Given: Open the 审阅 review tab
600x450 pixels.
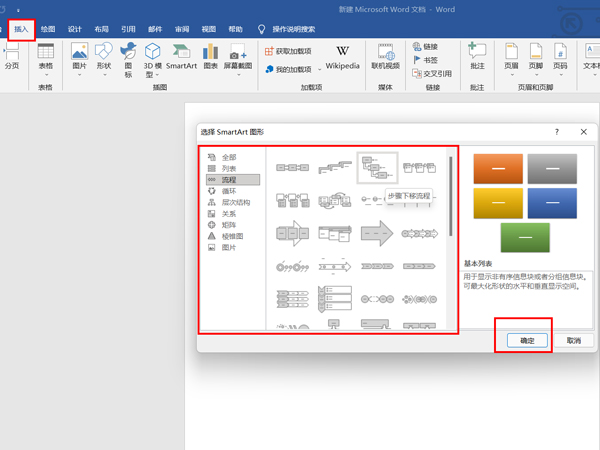Looking at the screenshot, I should pos(182,30).
